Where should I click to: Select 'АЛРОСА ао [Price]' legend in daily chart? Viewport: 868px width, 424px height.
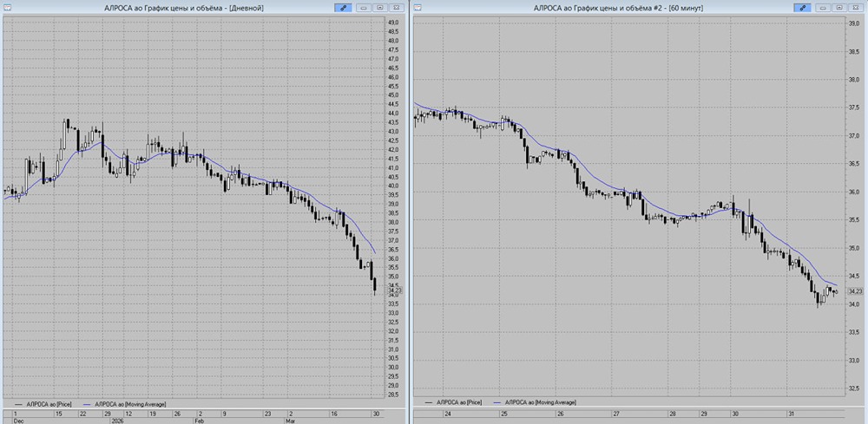(49, 405)
